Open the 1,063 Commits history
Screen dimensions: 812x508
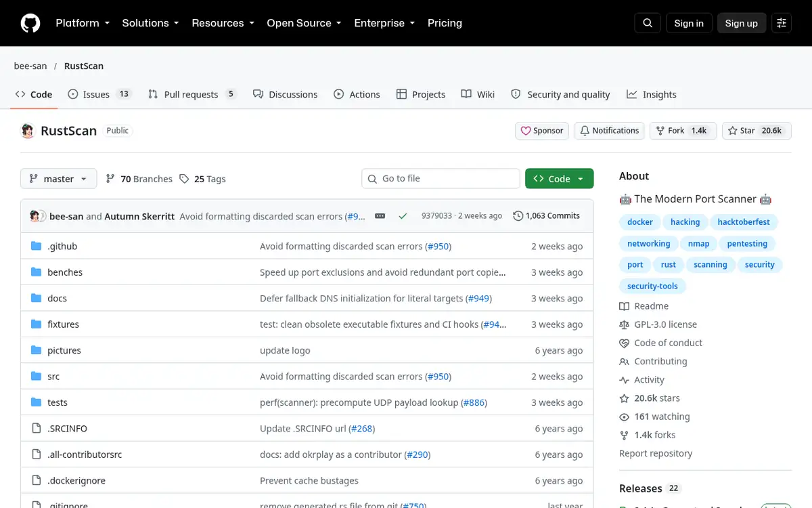tap(547, 216)
